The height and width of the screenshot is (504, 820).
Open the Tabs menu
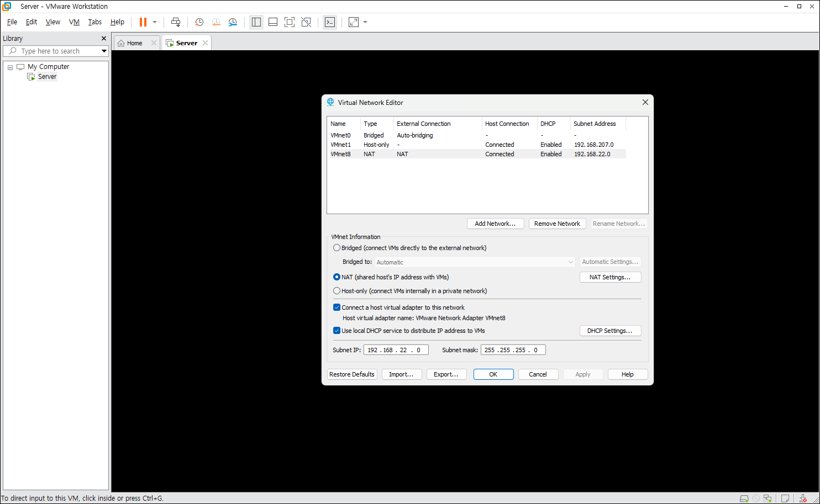[x=95, y=22]
